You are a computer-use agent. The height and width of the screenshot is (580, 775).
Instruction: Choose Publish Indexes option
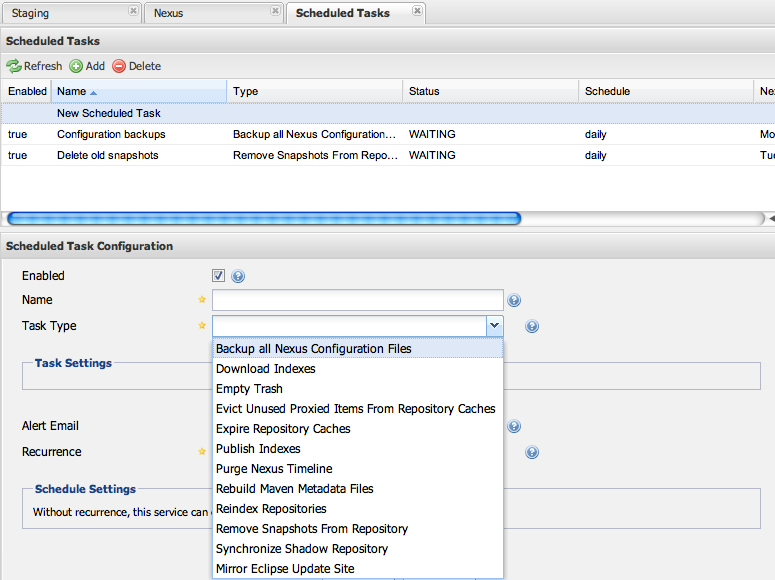click(x=358, y=449)
